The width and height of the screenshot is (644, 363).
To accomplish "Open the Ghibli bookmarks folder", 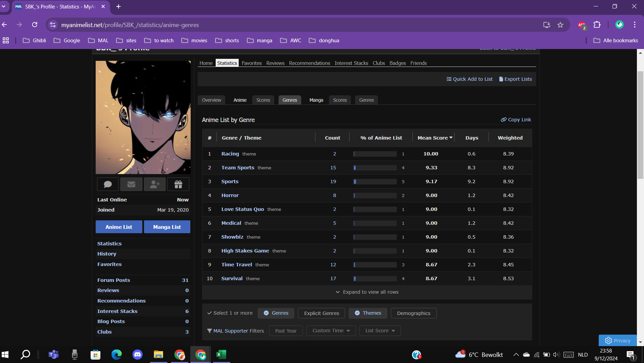I will (34, 41).
